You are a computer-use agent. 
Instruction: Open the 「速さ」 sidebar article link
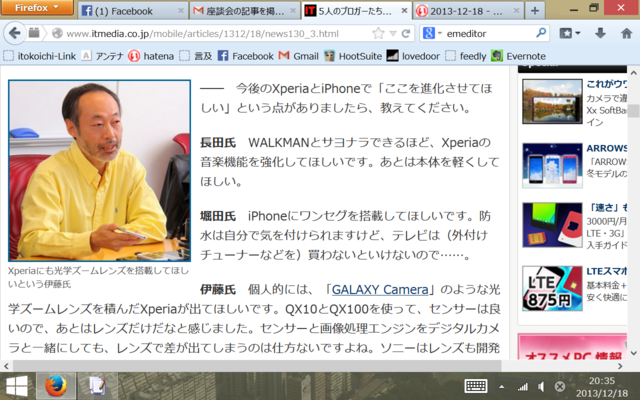pyautogui.click(x=607, y=207)
